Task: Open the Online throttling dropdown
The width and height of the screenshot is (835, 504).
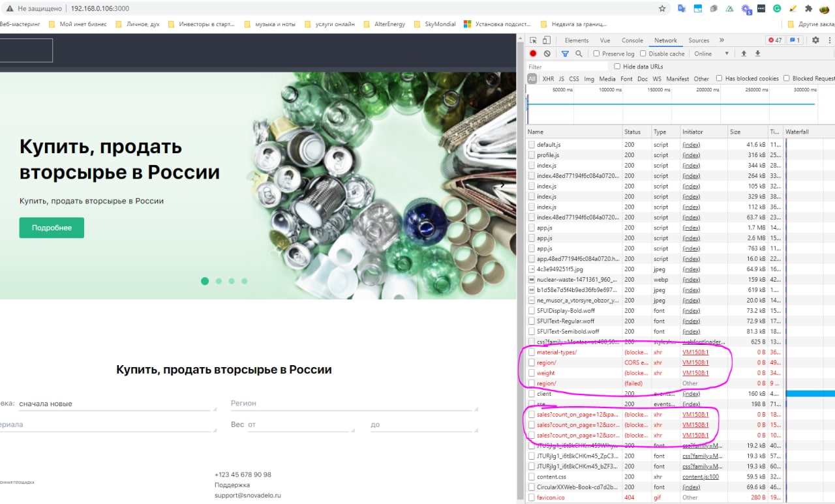Action: click(712, 53)
